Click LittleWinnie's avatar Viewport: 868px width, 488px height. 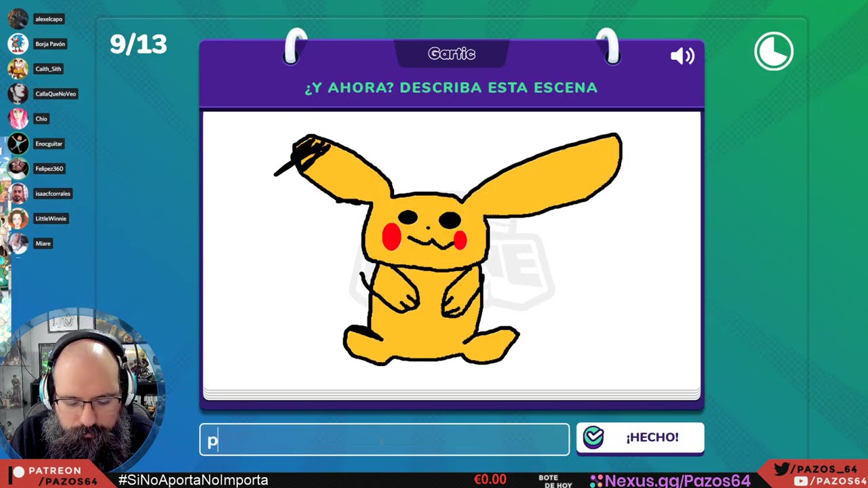[18, 218]
